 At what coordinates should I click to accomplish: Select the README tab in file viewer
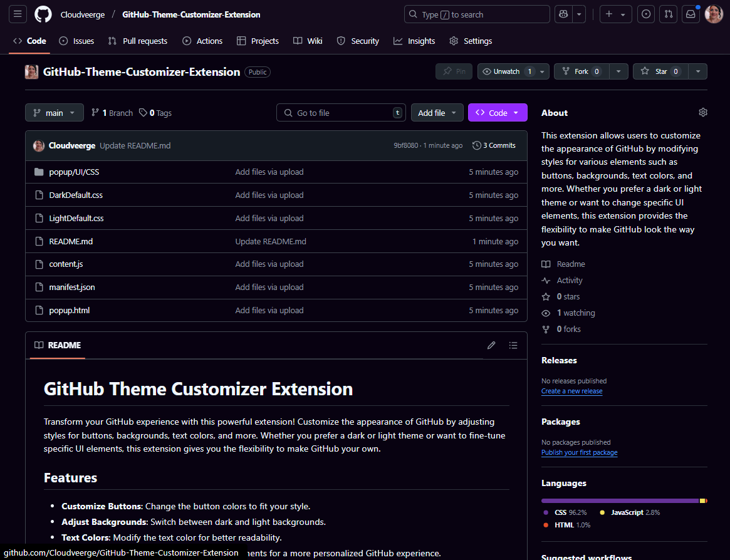58,345
